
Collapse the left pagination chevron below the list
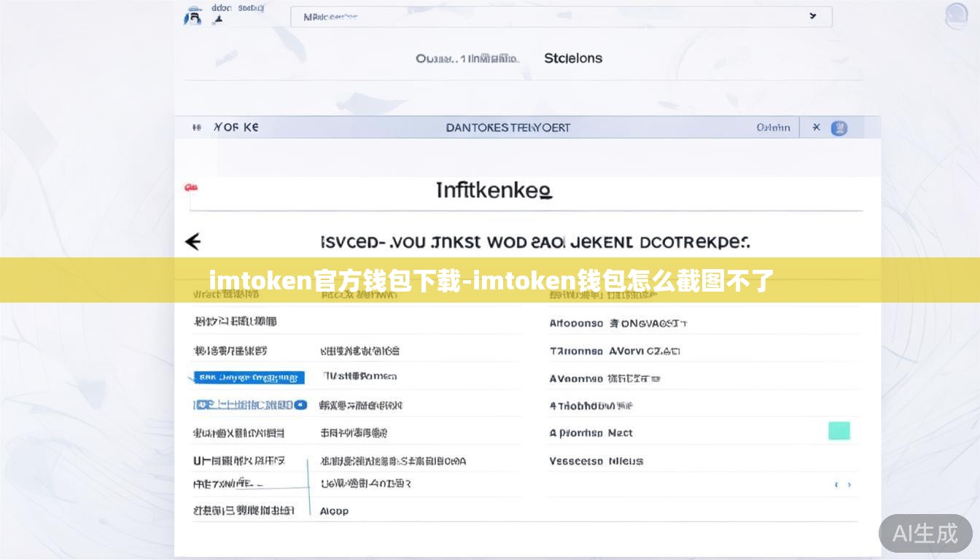836,483
